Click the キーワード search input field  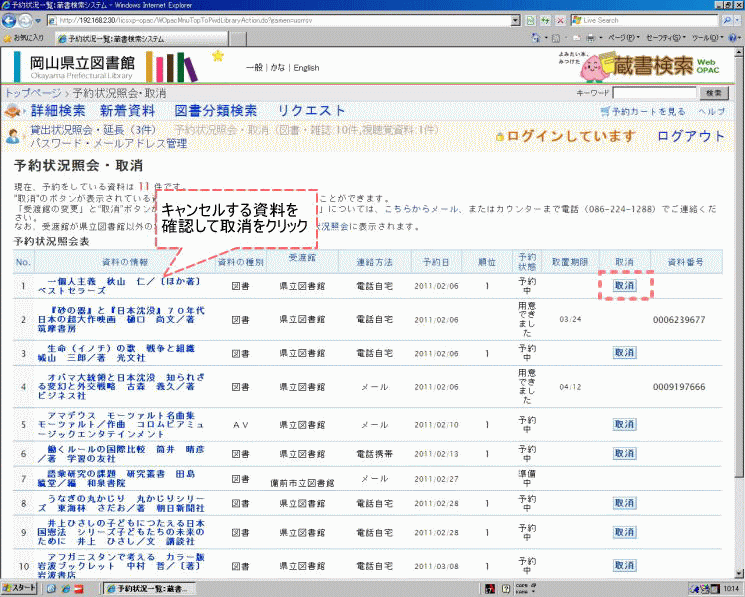click(654, 93)
